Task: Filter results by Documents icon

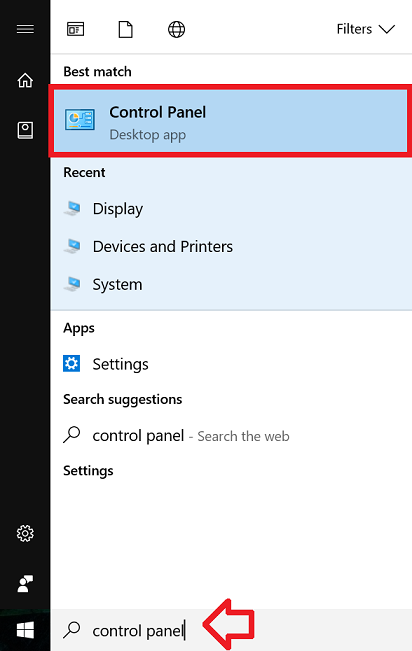Action: click(125, 29)
